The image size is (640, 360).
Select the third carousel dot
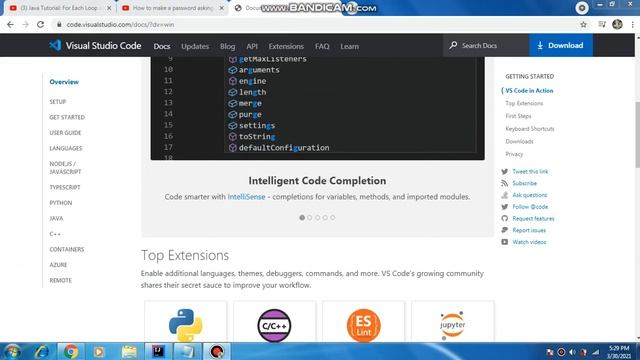click(x=318, y=218)
